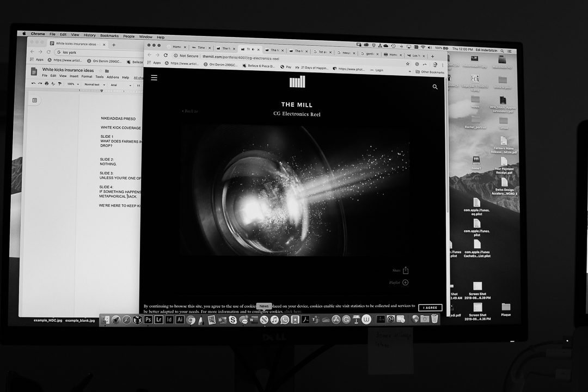Viewport: 588px width, 392px height.
Task: Launch Lightroom from the dock
Action: click(x=158, y=320)
